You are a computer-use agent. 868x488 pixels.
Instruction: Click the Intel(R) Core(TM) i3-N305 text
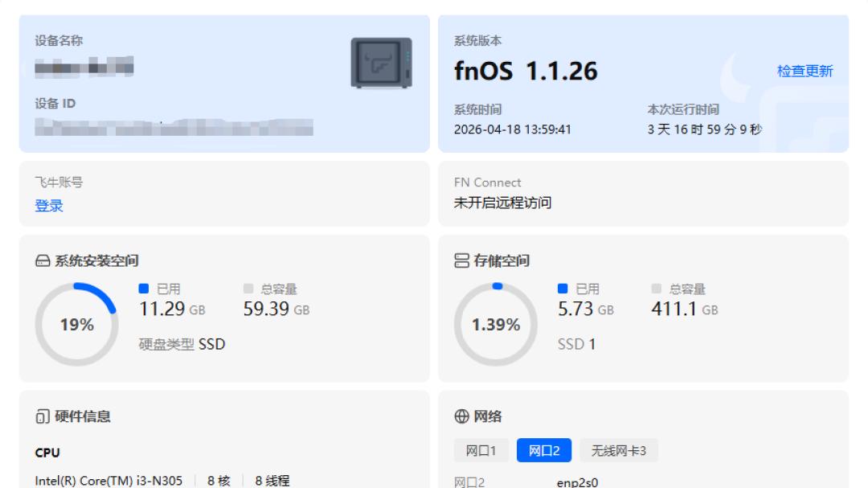108,481
